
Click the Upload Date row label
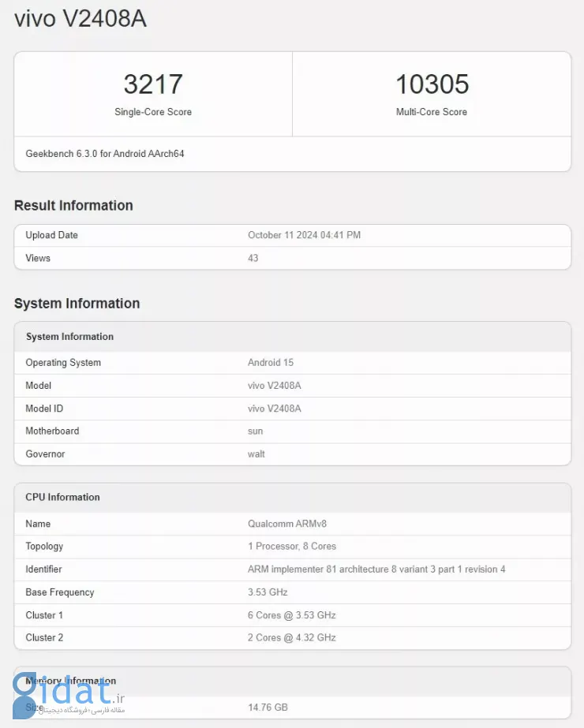pos(51,235)
